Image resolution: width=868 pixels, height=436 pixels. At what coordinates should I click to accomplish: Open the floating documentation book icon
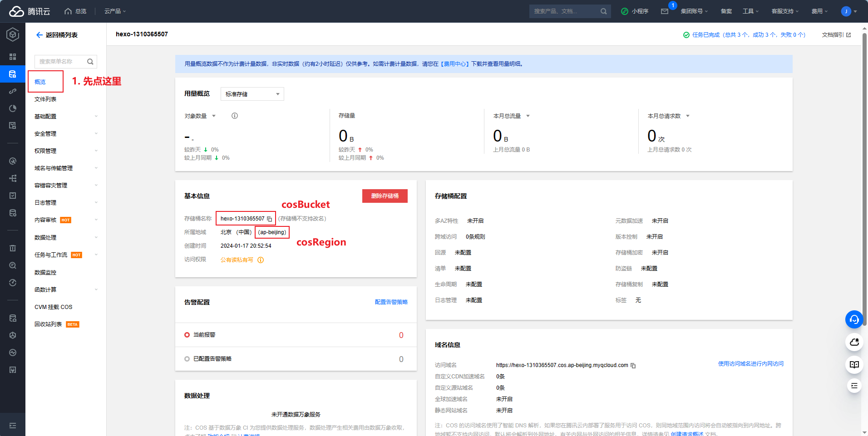(x=854, y=364)
